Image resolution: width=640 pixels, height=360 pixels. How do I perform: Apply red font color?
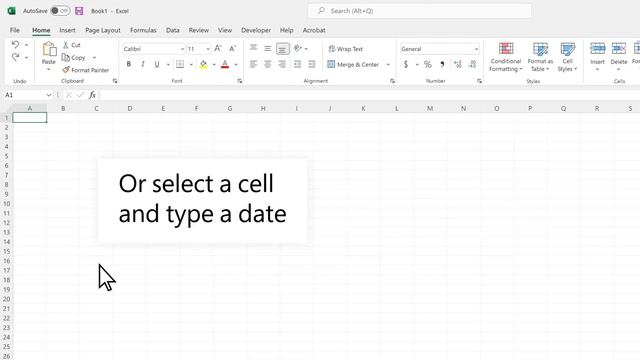point(225,64)
